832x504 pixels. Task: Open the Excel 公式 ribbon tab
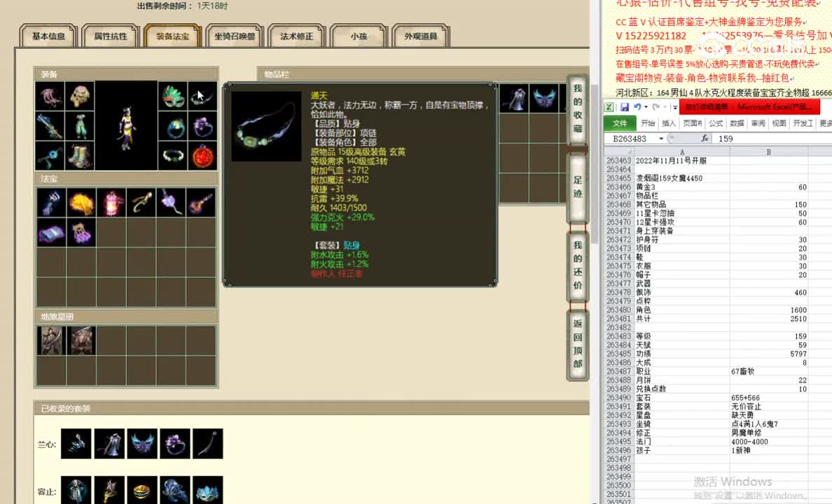coord(716,123)
